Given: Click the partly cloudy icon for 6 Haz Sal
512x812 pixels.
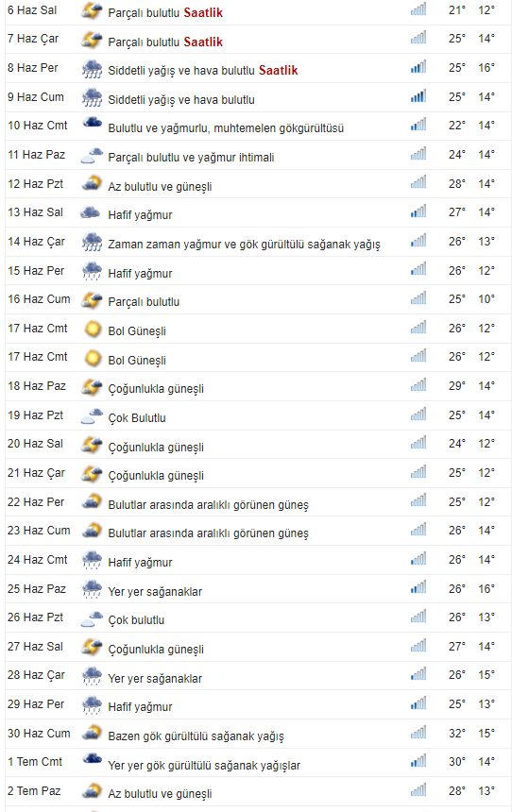Looking at the screenshot, I should [x=92, y=11].
